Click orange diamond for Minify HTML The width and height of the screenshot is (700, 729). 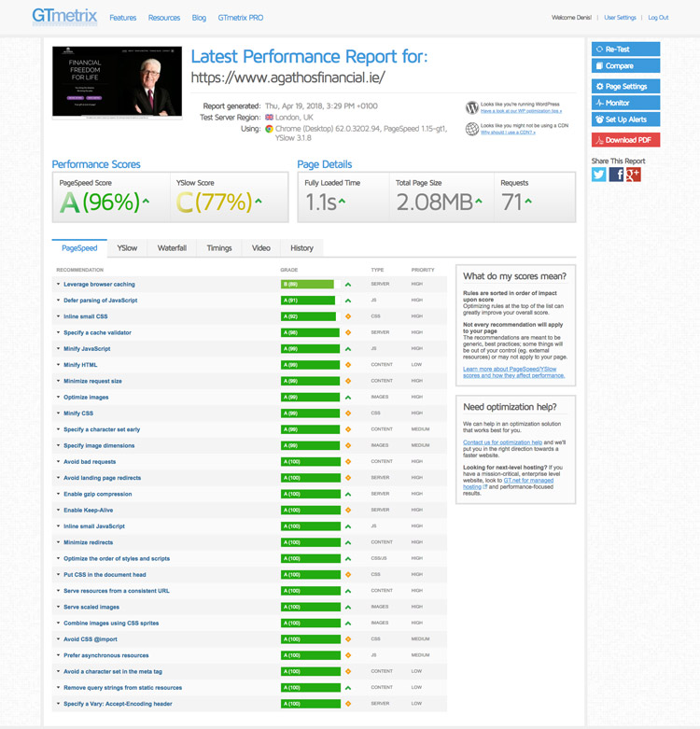pyautogui.click(x=348, y=365)
